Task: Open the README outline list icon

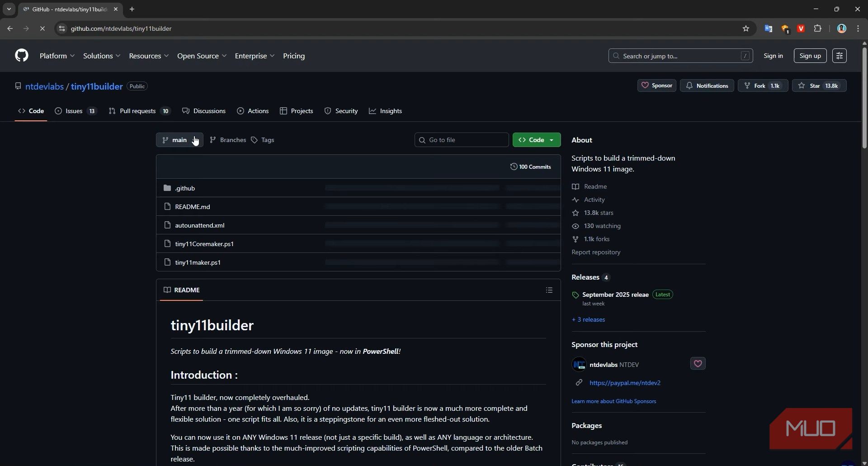Action: (x=549, y=290)
